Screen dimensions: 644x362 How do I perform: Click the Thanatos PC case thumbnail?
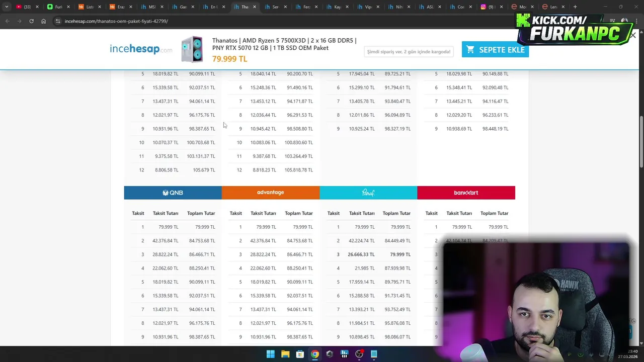tap(192, 49)
